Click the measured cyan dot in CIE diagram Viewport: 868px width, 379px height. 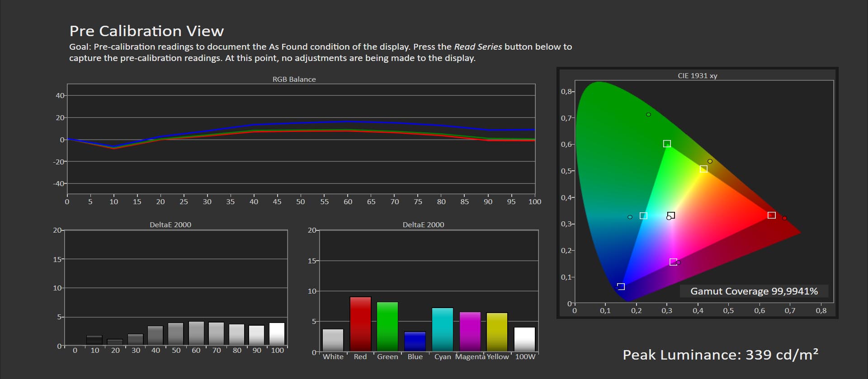[x=630, y=217]
